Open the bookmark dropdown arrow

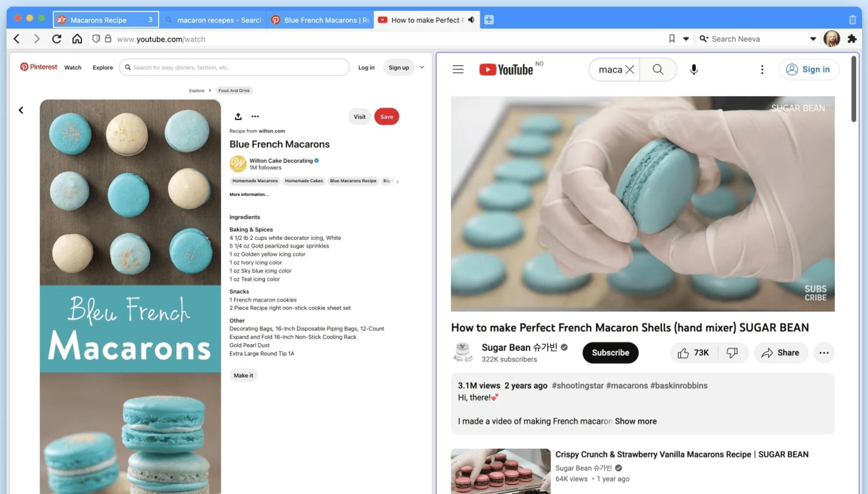[x=686, y=39]
